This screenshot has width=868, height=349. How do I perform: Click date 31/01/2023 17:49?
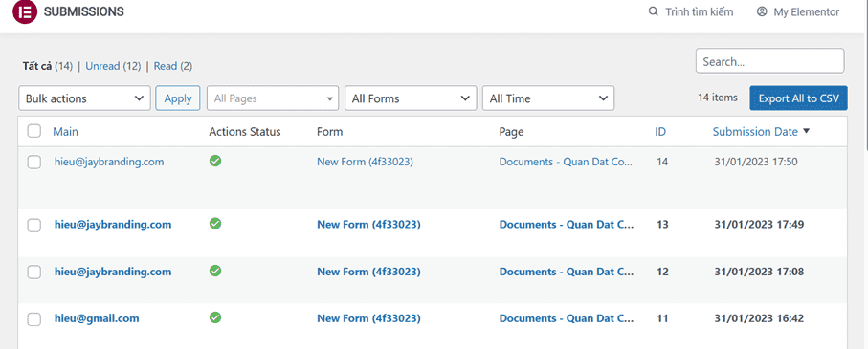point(759,225)
